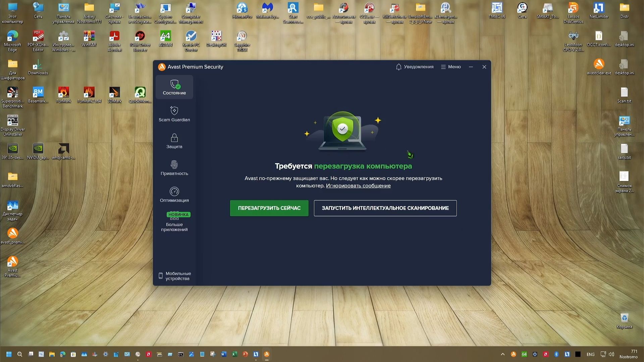Select the QuickMemoryTest desktop icon
The height and width of the screenshot is (362, 644).
pos(140,95)
